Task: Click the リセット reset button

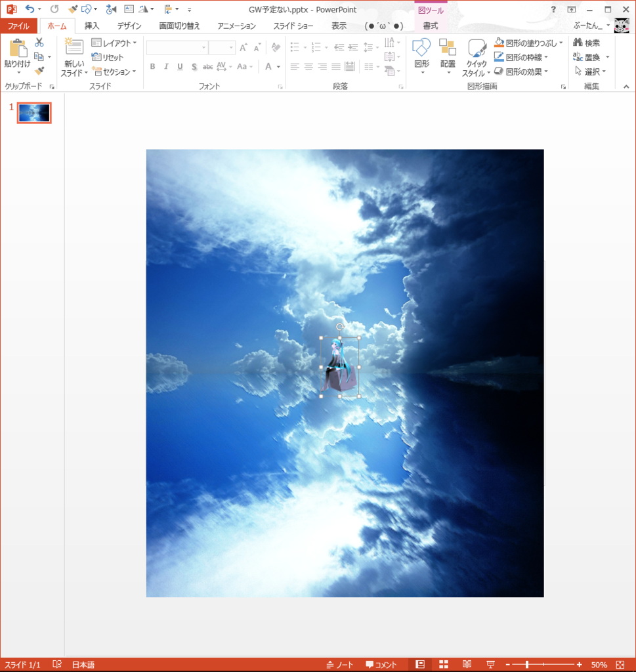Action: tap(107, 57)
